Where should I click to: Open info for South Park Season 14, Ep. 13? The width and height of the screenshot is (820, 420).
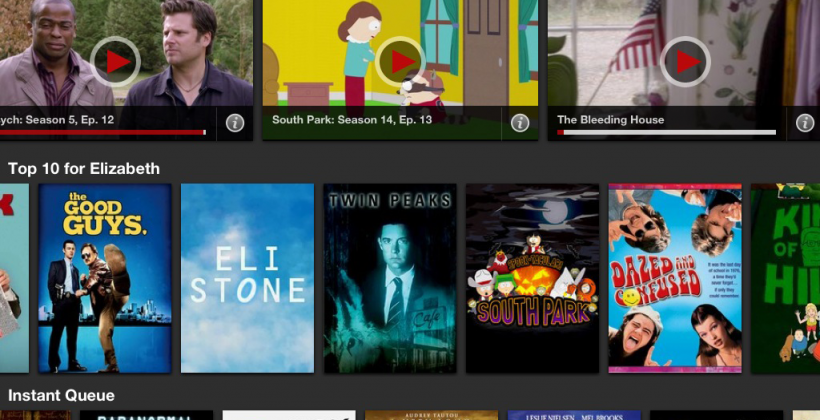520,123
